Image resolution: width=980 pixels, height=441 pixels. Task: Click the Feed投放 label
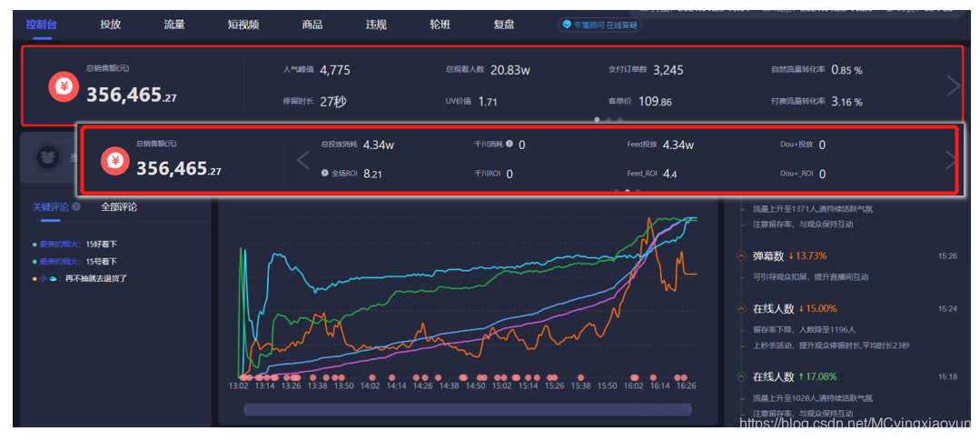pyautogui.click(x=642, y=145)
